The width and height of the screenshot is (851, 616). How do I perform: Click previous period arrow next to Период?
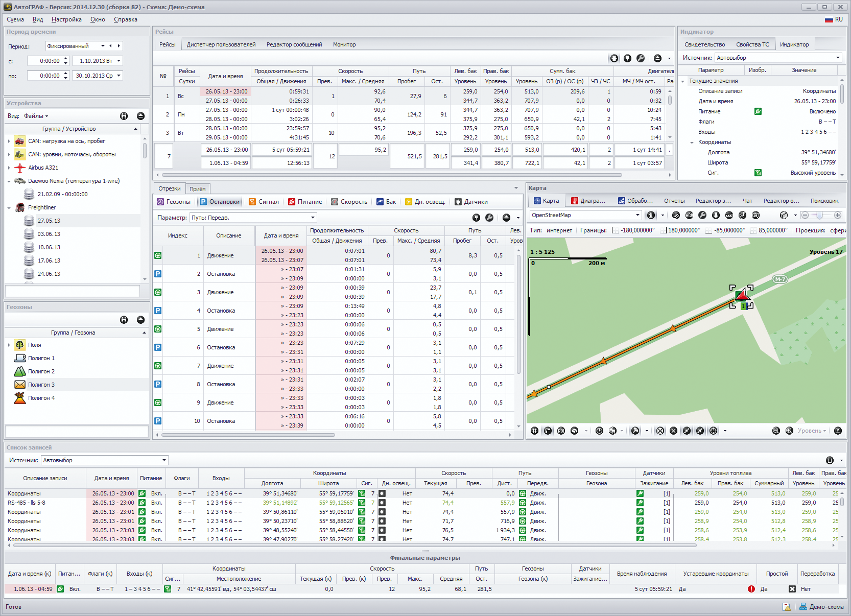(110, 46)
